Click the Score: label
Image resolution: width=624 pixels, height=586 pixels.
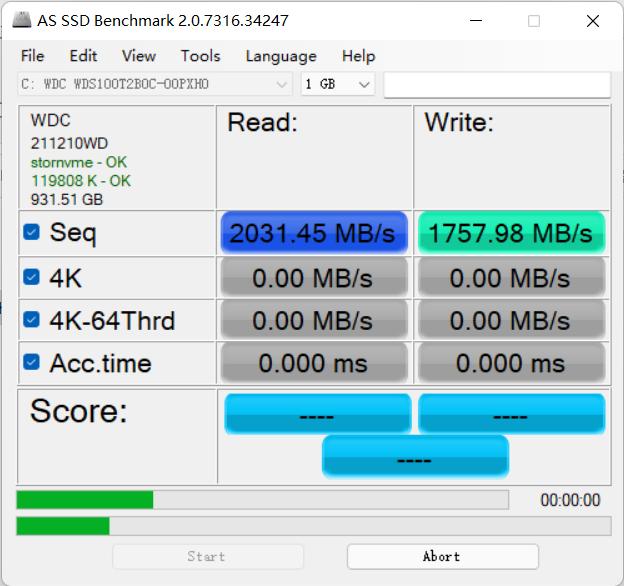tap(79, 411)
